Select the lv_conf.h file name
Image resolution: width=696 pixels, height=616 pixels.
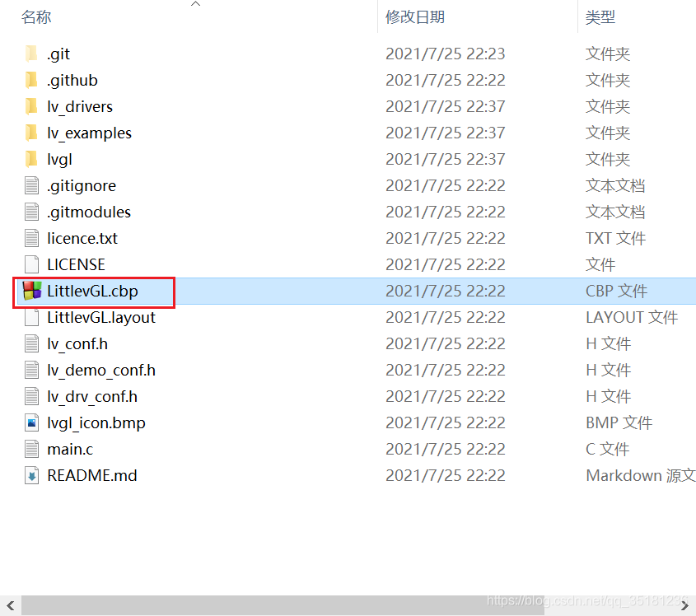click(77, 344)
